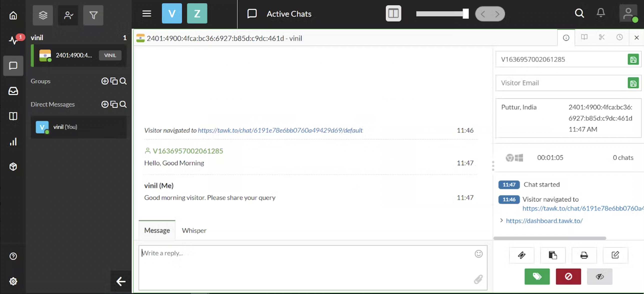Click the Visitor Email input field
Viewport: 644px width, 294px height.
(x=560, y=83)
